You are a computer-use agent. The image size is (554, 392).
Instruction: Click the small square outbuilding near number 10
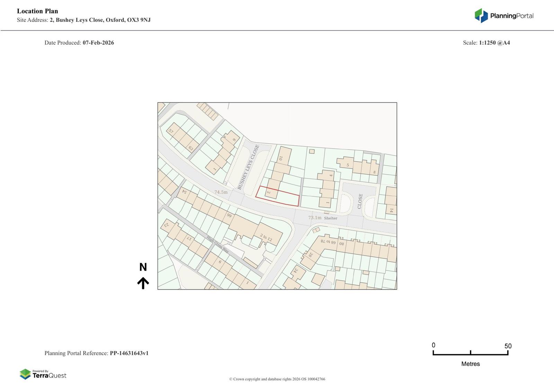pos(312,151)
